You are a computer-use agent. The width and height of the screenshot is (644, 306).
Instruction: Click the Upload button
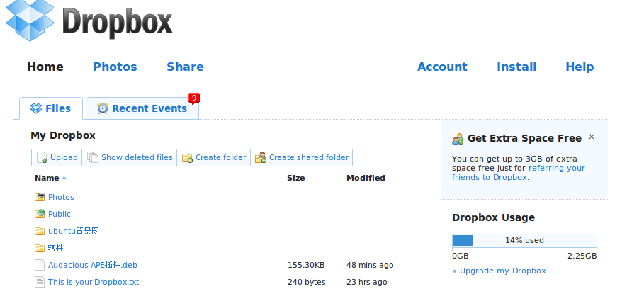click(57, 158)
